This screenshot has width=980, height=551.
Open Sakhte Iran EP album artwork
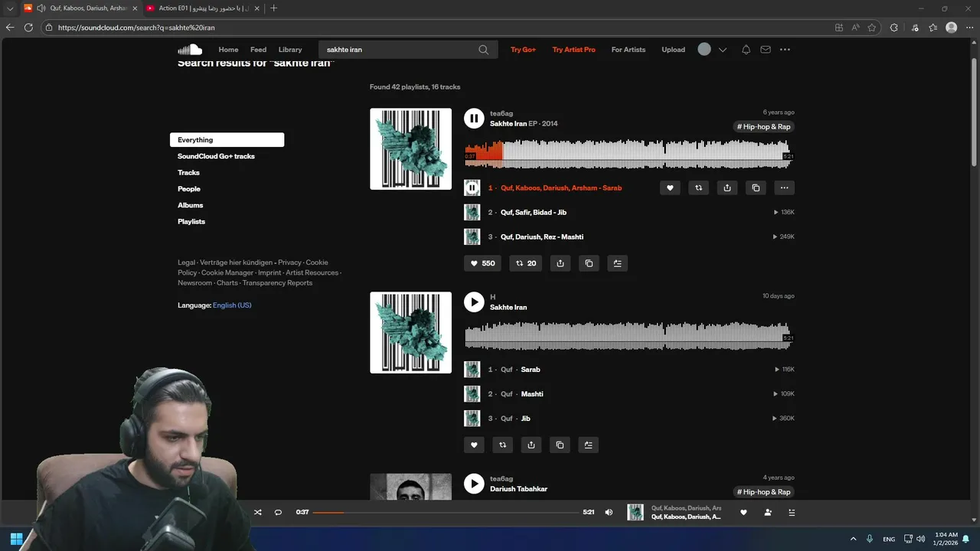410,148
